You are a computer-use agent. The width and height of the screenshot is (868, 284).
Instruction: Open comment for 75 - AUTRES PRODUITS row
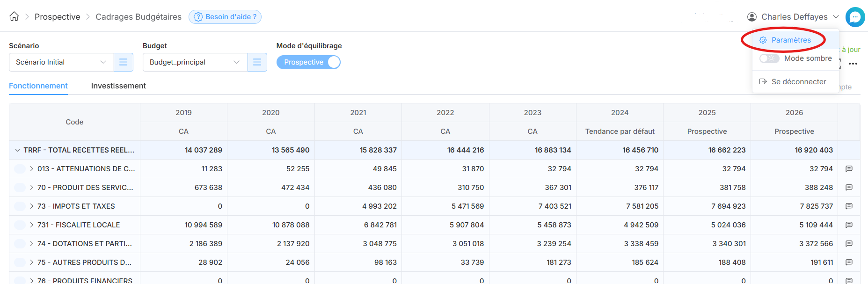click(x=849, y=262)
